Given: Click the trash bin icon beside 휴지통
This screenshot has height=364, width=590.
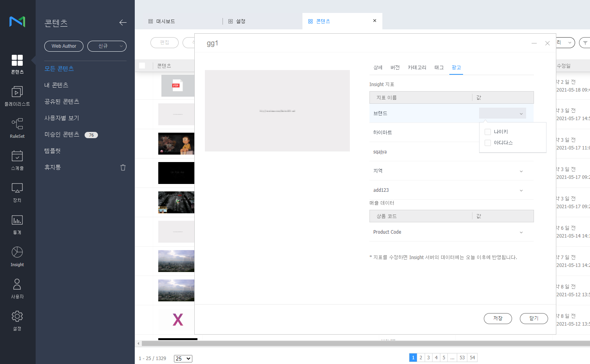Looking at the screenshot, I should pyautogui.click(x=123, y=168).
